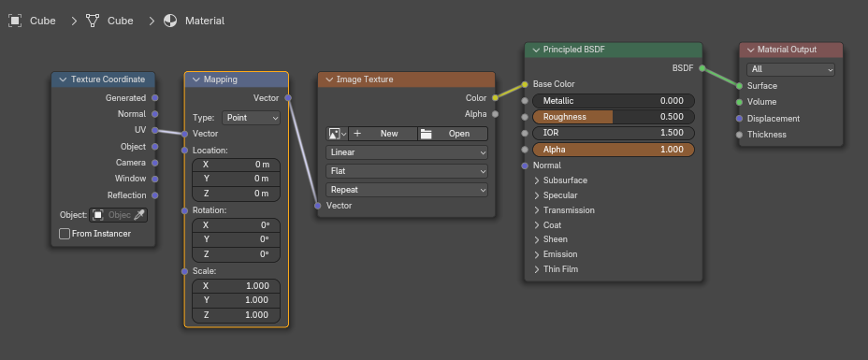This screenshot has height=360, width=868.
Task: Click the Displacement input socket
Action: point(739,119)
